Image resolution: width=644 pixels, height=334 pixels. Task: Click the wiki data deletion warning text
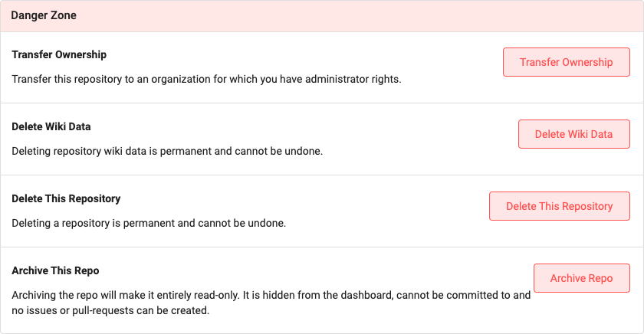tap(167, 151)
